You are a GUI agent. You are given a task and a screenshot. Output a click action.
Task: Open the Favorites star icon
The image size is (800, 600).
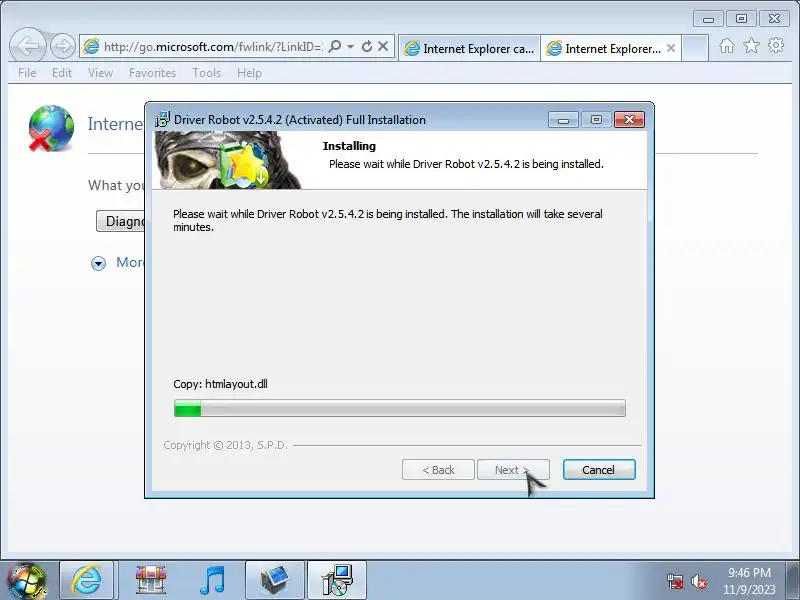coord(751,46)
